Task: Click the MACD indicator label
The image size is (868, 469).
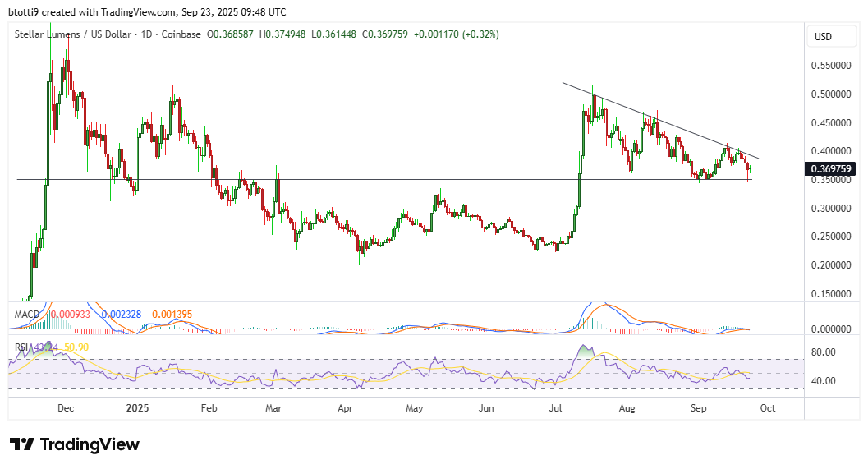Action: (x=27, y=314)
